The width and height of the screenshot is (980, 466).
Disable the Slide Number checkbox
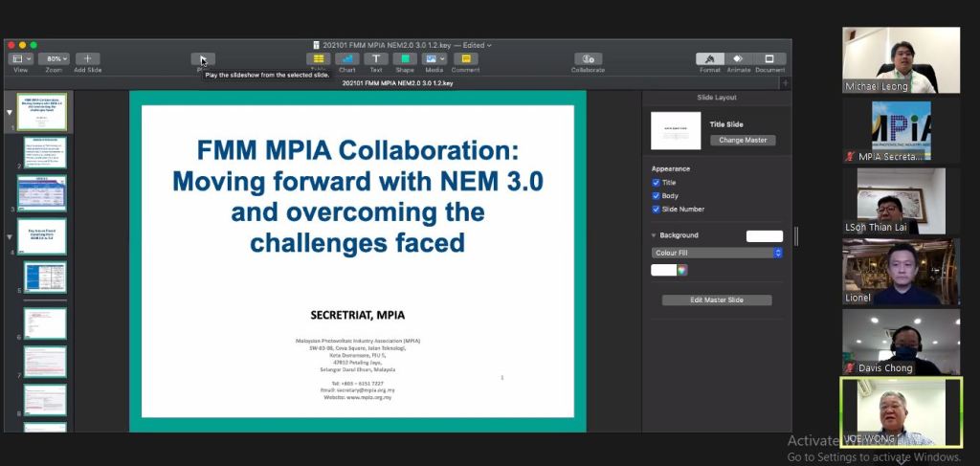656,210
